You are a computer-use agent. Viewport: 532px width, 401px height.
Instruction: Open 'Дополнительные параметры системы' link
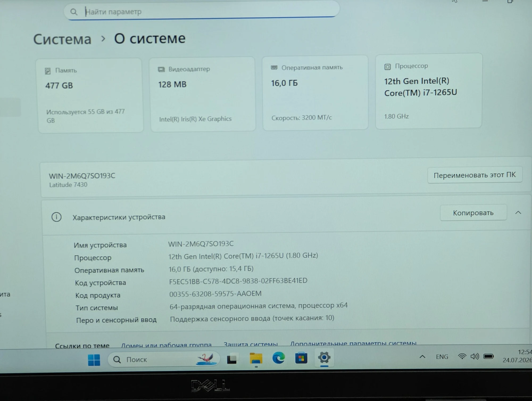353,343
